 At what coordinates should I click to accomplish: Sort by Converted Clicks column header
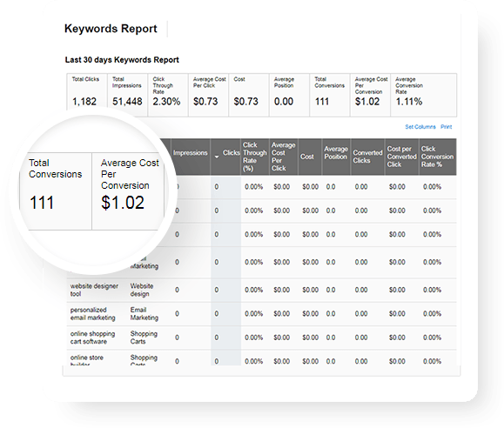367,157
